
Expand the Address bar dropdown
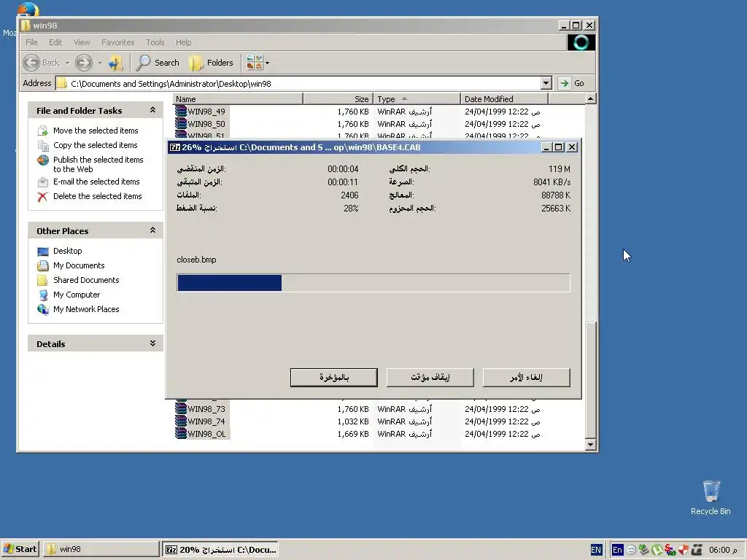point(546,83)
